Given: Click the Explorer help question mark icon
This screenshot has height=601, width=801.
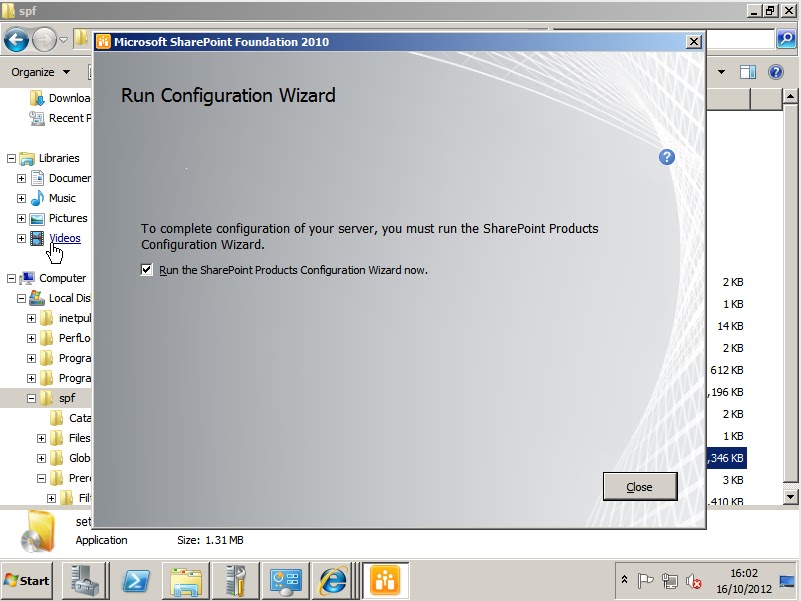Looking at the screenshot, I should point(775,72).
